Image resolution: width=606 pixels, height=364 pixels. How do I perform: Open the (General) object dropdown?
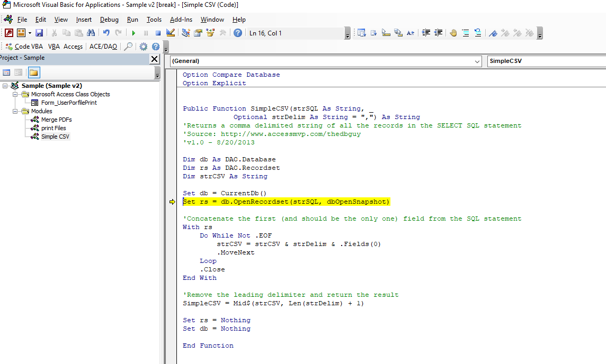tap(477, 61)
